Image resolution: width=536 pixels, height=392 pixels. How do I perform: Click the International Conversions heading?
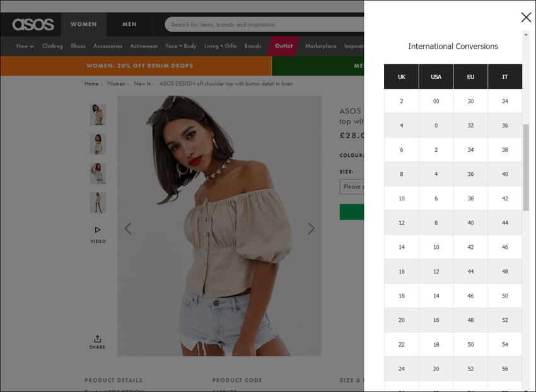pos(453,47)
